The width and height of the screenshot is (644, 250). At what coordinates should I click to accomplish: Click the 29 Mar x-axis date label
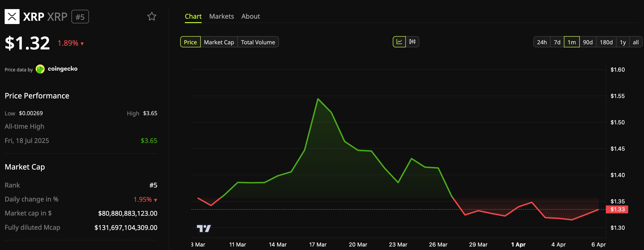pos(478,244)
